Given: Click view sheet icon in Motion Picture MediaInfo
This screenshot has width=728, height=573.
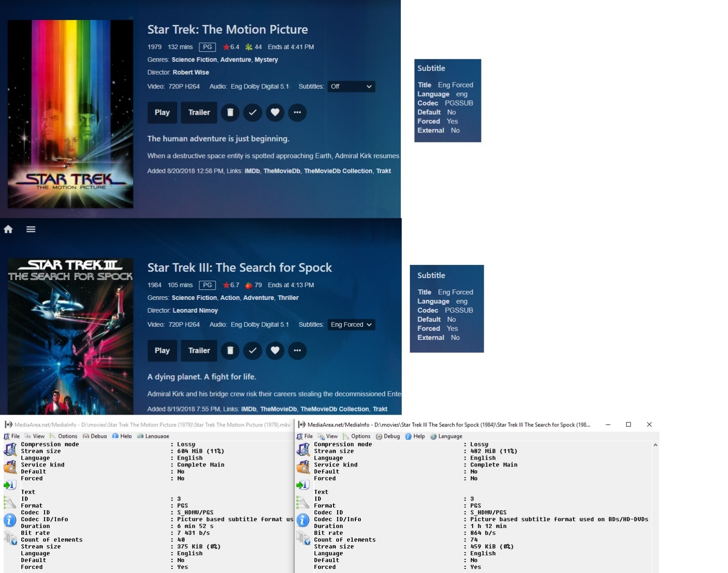Looking at the screenshot, I should 10,538.
